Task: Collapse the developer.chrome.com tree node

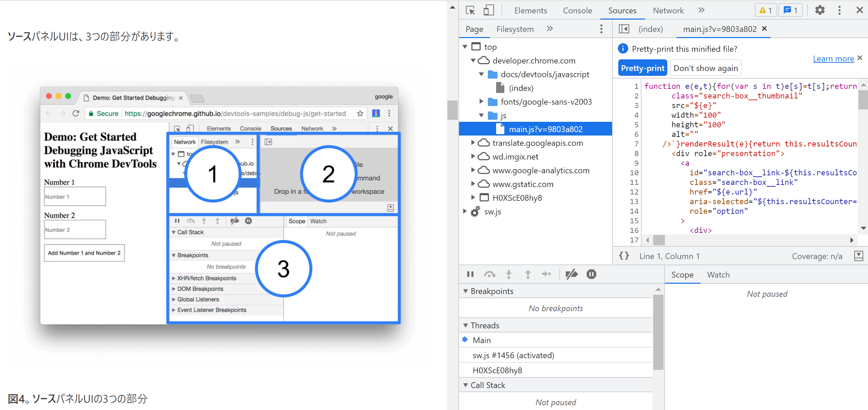Action: (473, 60)
